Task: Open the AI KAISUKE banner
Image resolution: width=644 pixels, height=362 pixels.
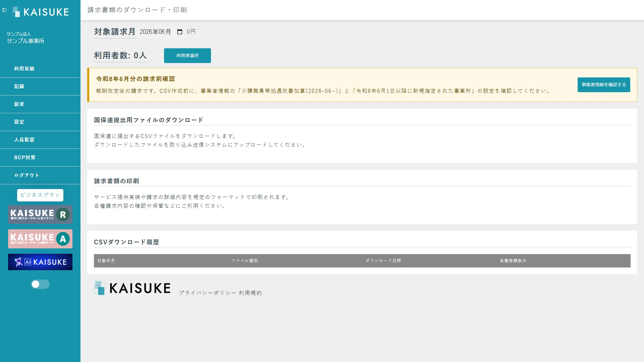Action: (x=40, y=262)
